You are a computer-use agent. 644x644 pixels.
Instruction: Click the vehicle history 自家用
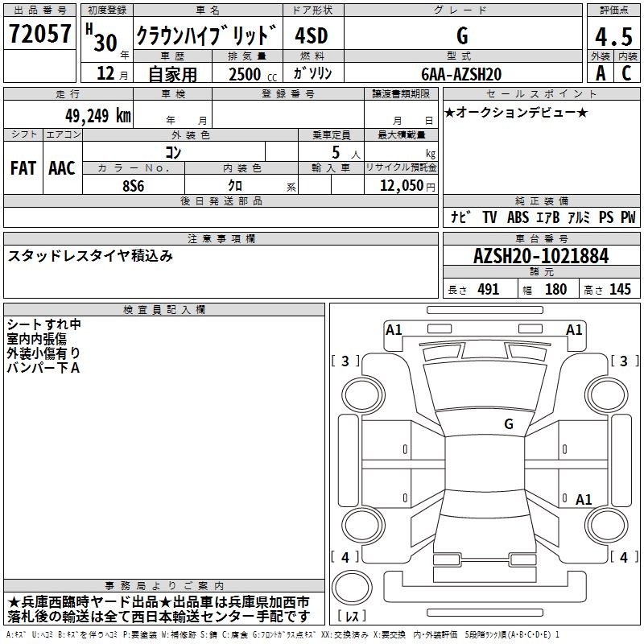(172, 74)
